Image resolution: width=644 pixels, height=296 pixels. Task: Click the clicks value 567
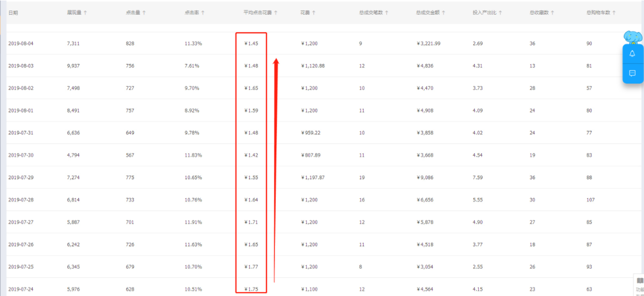pyautogui.click(x=130, y=155)
